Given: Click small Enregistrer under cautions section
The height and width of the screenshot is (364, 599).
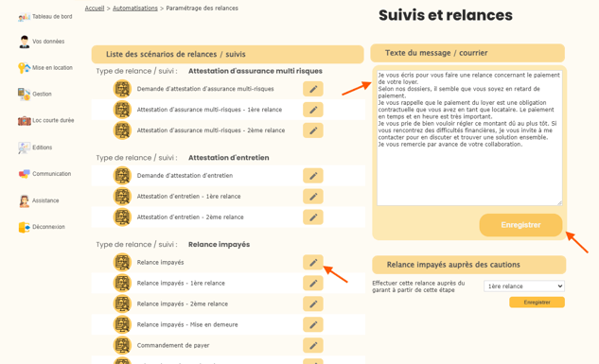Looking at the screenshot, I should click(x=537, y=303).
